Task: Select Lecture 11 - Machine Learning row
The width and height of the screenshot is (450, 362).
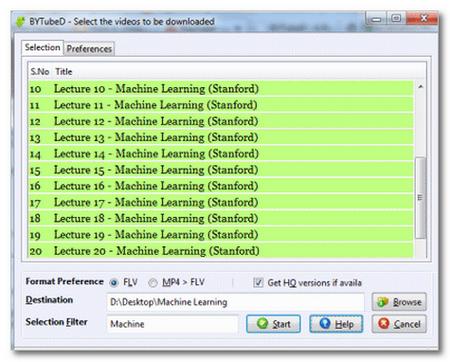Action: [221, 105]
